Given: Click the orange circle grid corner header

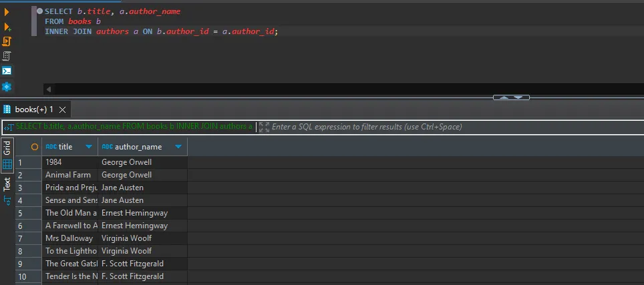Looking at the screenshot, I should pos(35,147).
